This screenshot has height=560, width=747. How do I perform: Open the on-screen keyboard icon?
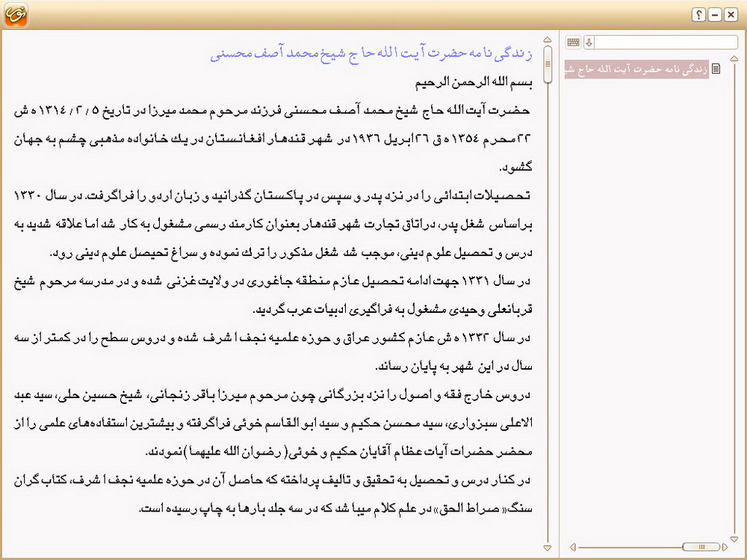point(573,43)
